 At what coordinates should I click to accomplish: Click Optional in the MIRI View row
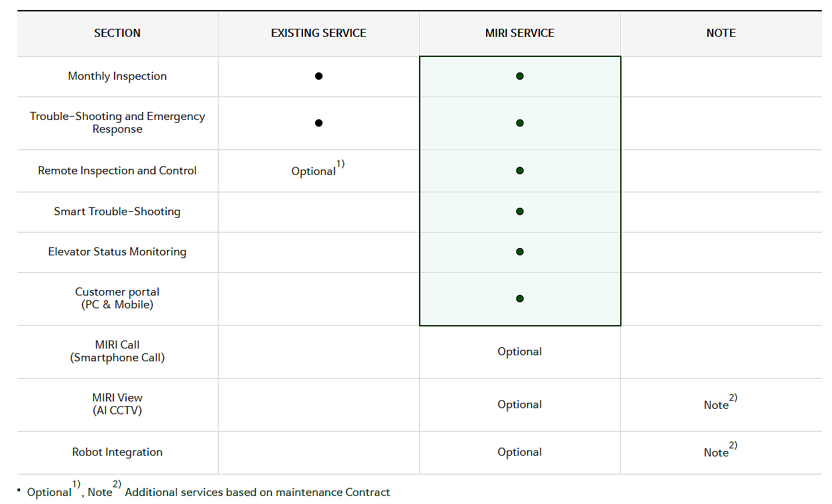click(x=520, y=405)
